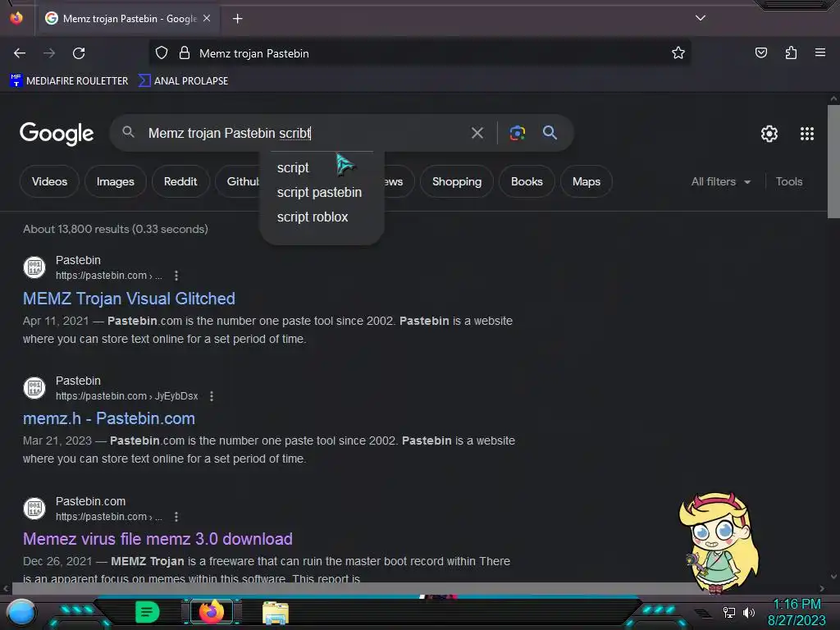List all tabs dropdown arrow
840x630 pixels.
tap(701, 18)
